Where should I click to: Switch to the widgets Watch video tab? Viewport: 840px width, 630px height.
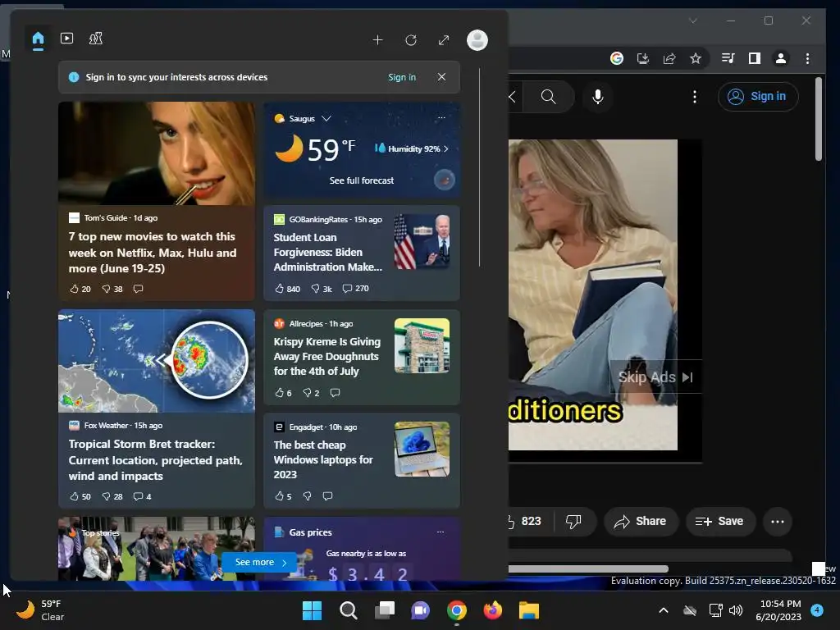[x=67, y=39]
